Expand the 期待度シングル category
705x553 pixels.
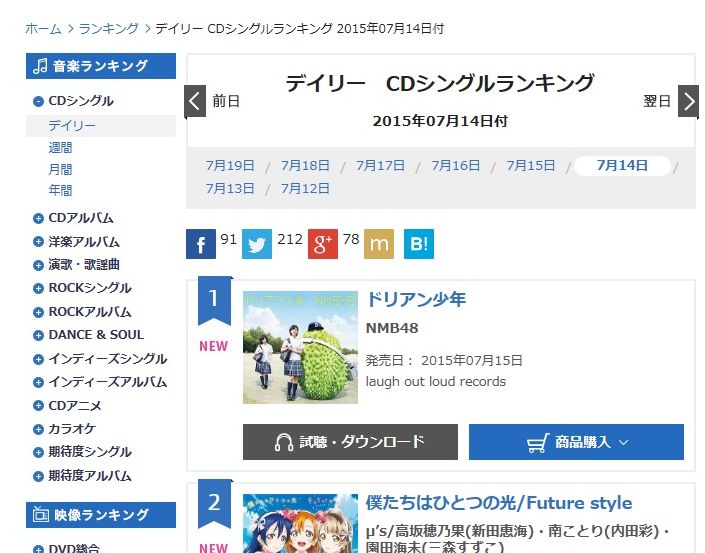tap(38, 453)
